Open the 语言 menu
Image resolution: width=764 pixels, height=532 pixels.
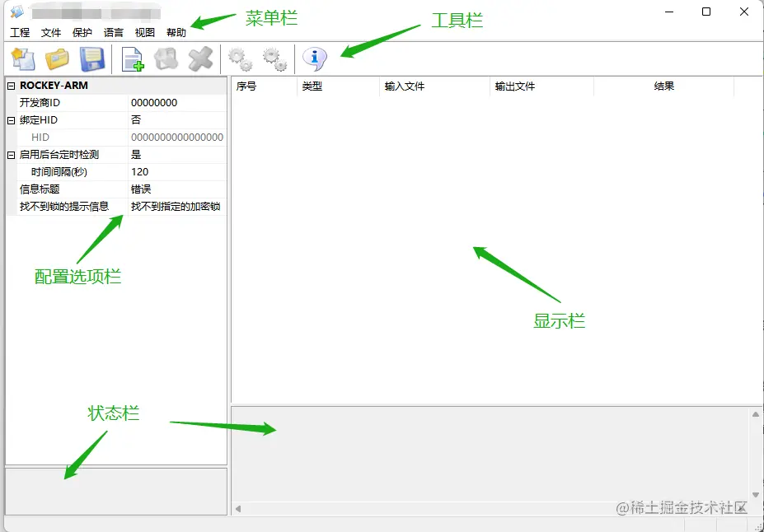click(114, 33)
